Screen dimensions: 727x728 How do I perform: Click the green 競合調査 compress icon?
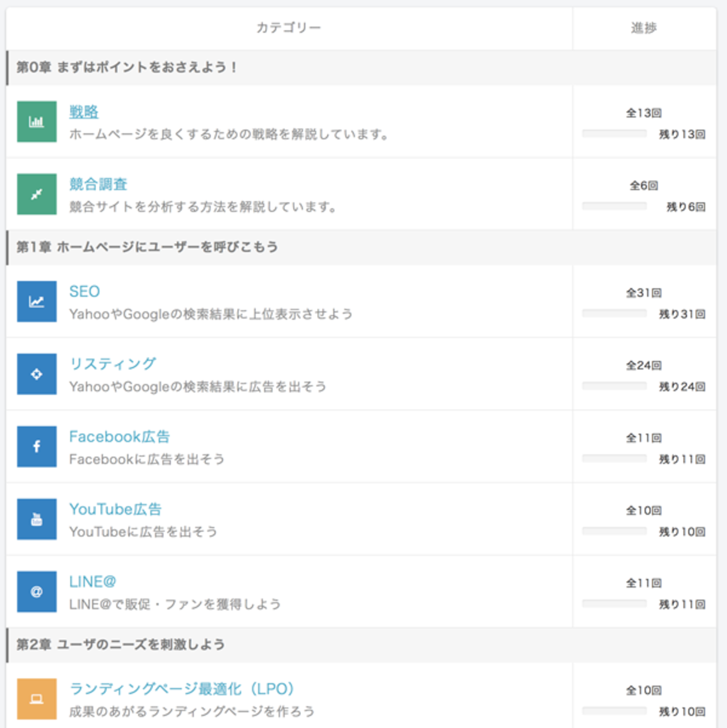(x=36, y=195)
